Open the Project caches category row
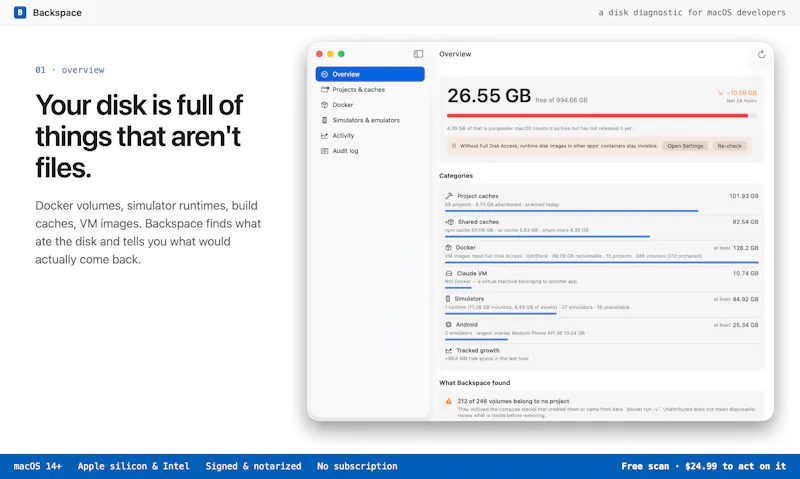The height and width of the screenshot is (479, 800). coord(602,200)
